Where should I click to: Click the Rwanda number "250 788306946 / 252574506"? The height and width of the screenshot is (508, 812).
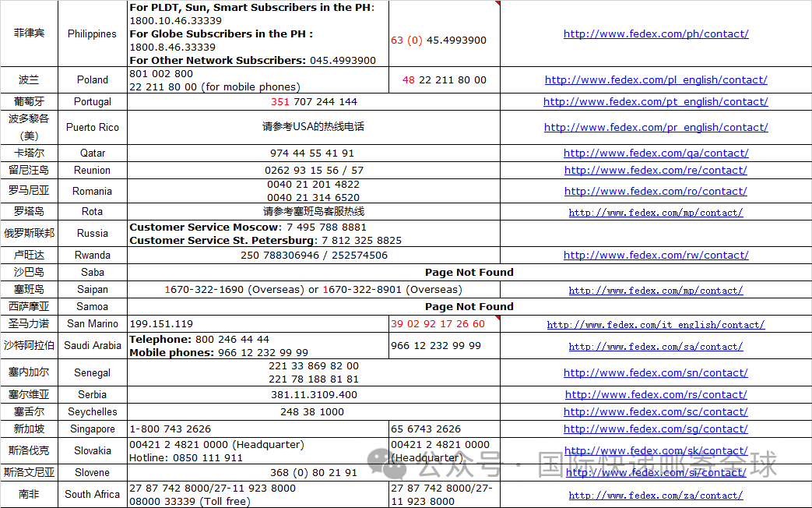tap(314, 255)
